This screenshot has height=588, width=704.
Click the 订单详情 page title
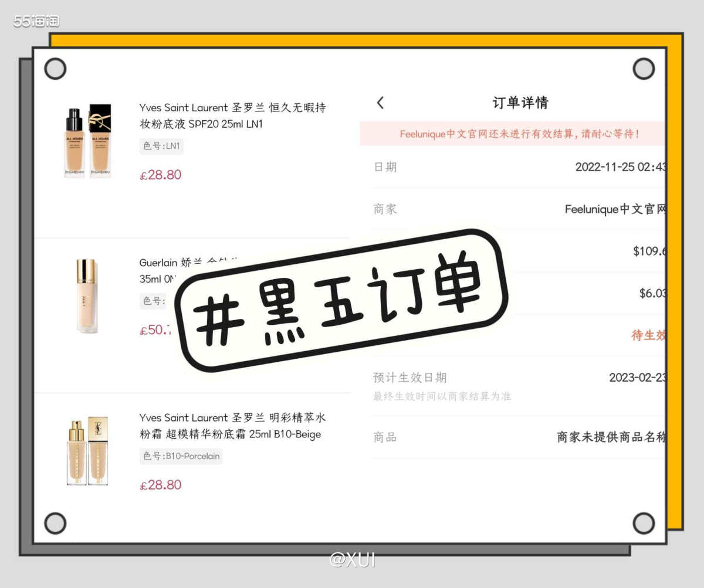pos(520,103)
